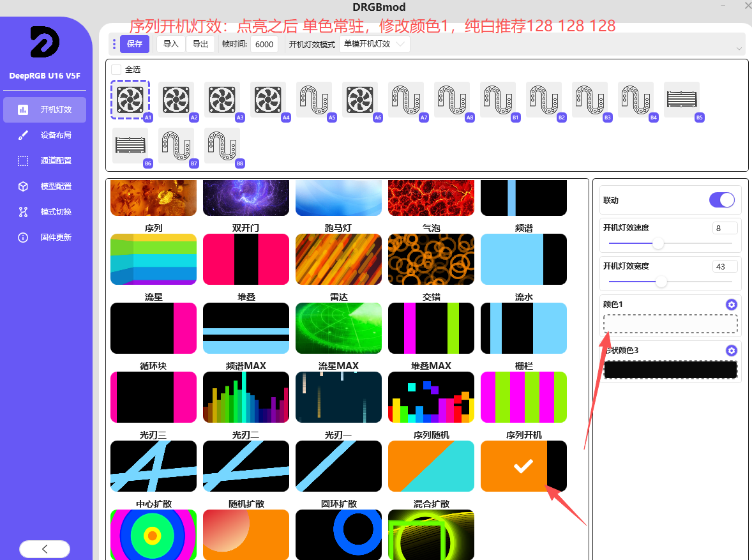Select LED strip device A5

313,100
